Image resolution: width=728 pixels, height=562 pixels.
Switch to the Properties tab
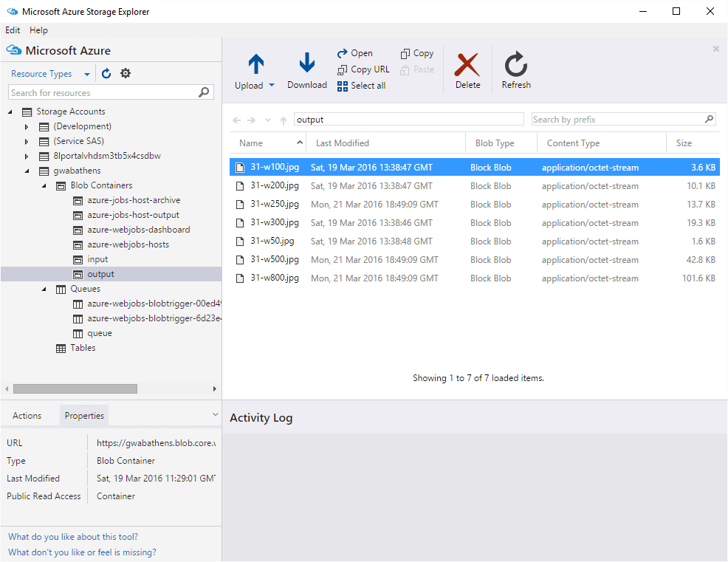[84, 416]
